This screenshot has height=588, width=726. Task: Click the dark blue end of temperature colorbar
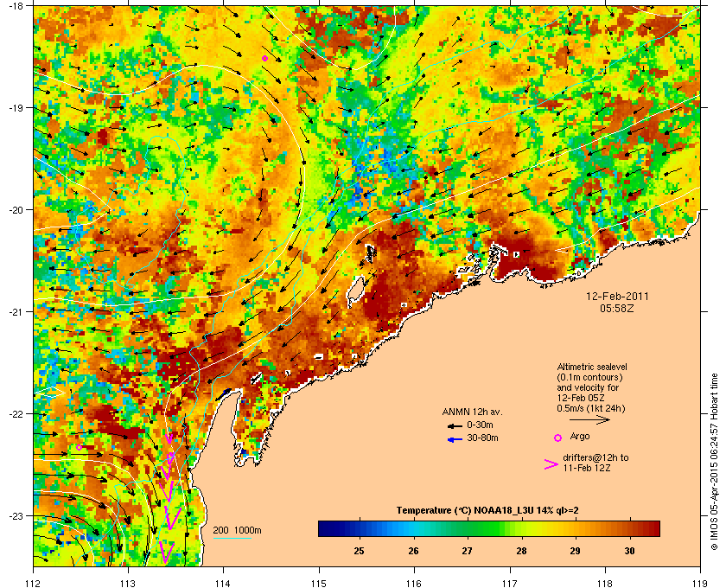click(325, 528)
